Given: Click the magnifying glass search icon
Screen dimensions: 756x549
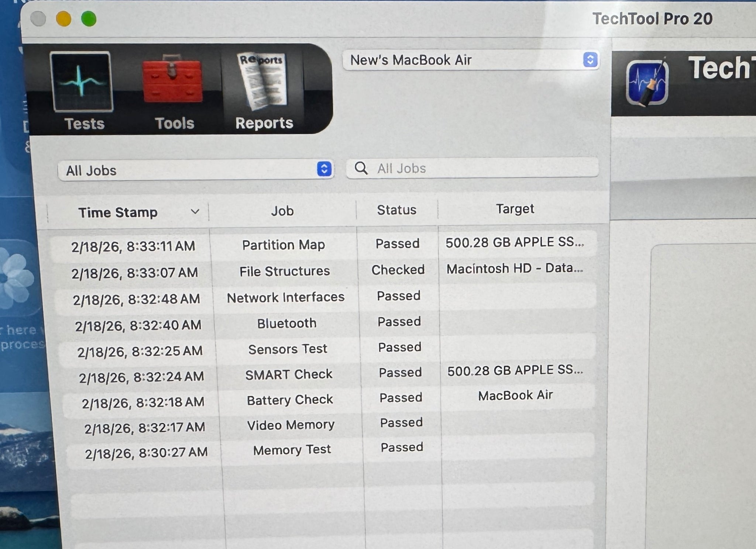Looking at the screenshot, I should 361,168.
